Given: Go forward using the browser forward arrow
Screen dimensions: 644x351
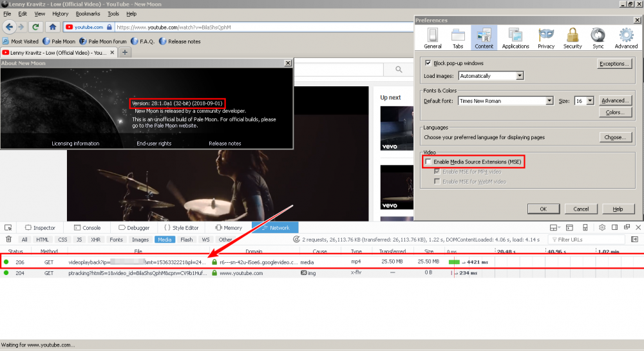Looking at the screenshot, I should pos(21,27).
